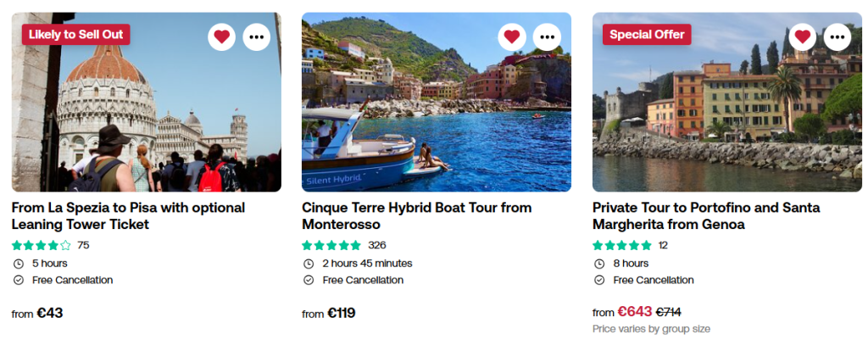Click the 'Special Offer' badge
Viewport: 868px width, 357px height.
point(647,35)
